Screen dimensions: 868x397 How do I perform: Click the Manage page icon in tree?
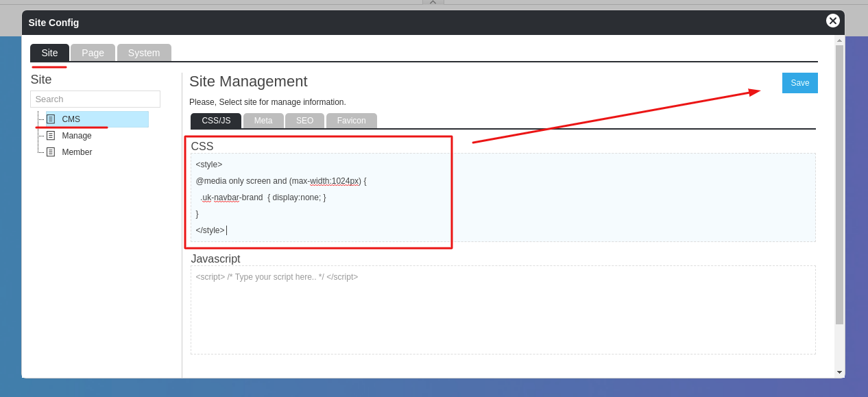[51, 136]
